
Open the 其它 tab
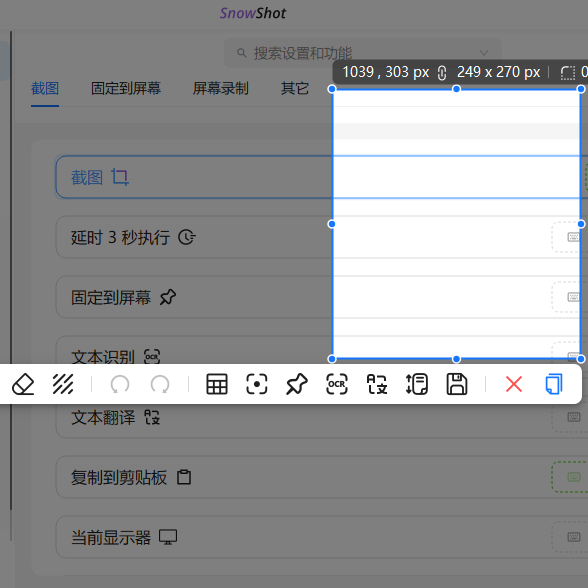click(x=295, y=88)
